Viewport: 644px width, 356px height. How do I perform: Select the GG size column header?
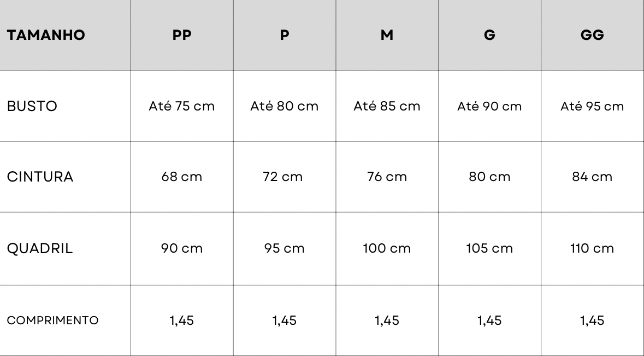click(x=592, y=36)
